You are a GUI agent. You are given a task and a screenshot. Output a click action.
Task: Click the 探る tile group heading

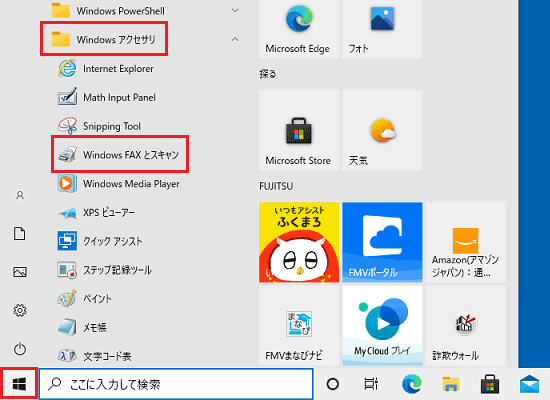pos(268,74)
